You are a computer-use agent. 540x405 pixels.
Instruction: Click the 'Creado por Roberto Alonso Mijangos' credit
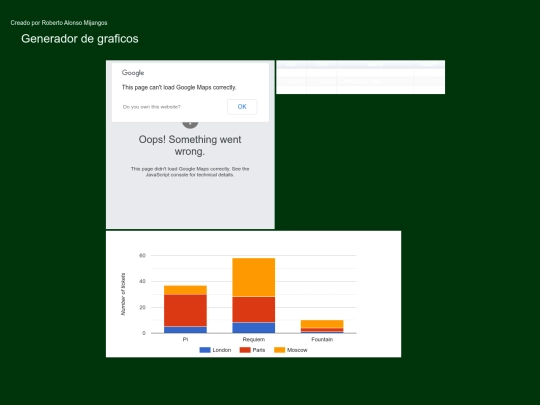(x=59, y=23)
